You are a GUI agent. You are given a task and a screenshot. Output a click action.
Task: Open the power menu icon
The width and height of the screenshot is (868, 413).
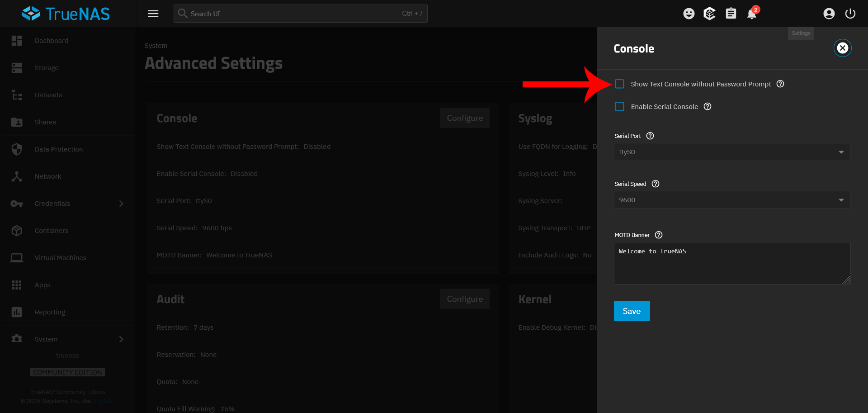coord(850,14)
